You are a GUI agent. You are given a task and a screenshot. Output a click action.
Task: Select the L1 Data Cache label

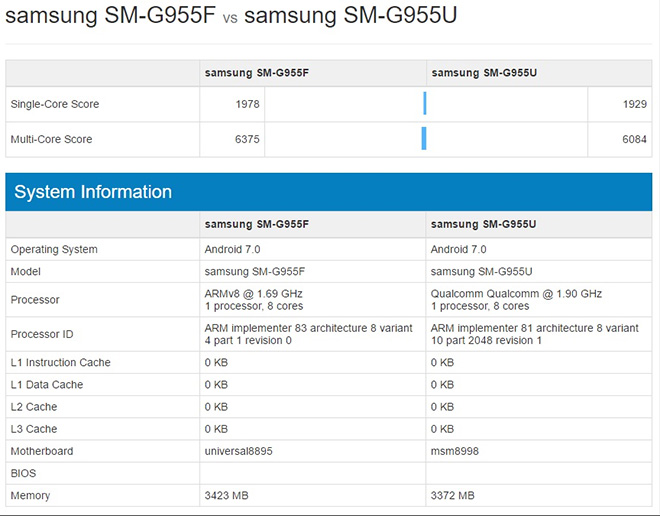[47, 385]
